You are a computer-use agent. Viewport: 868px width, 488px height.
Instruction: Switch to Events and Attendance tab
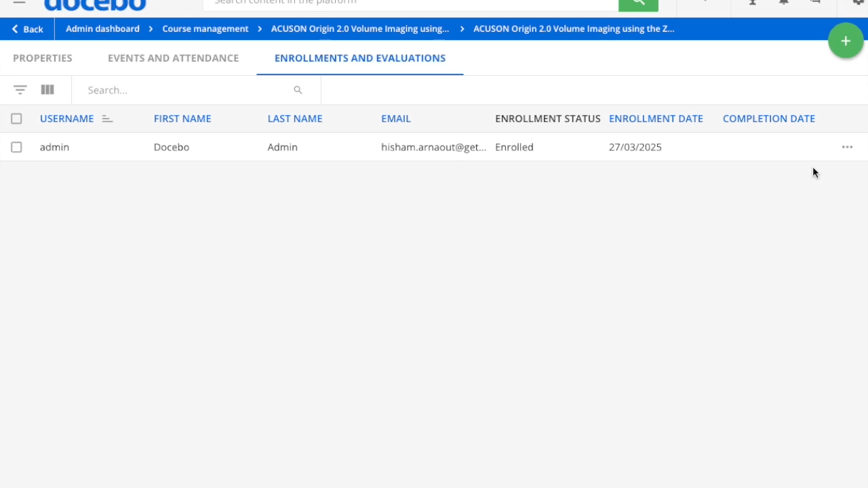pyautogui.click(x=173, y=58)
